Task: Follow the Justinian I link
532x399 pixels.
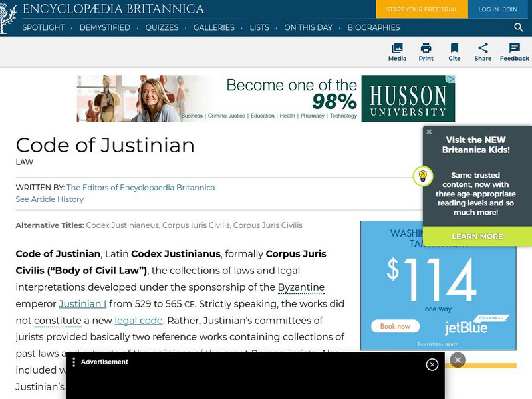Action: click(82, 304)
